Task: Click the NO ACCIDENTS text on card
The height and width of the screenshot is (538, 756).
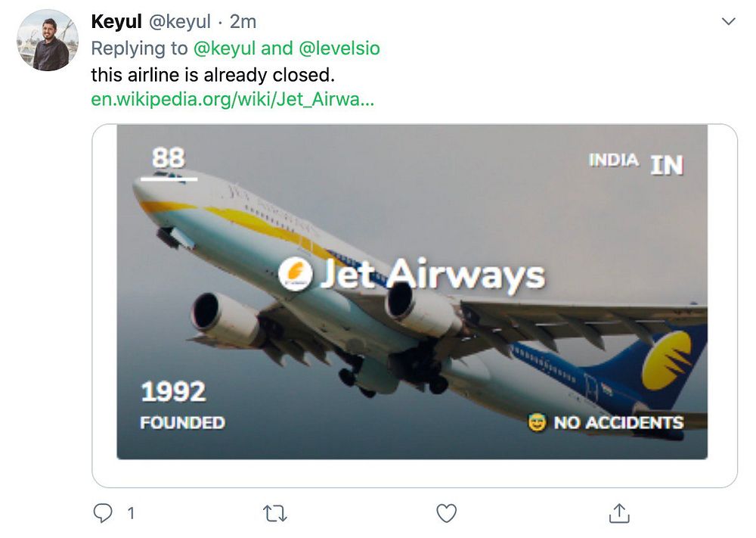Action: (x=618, y=423)
